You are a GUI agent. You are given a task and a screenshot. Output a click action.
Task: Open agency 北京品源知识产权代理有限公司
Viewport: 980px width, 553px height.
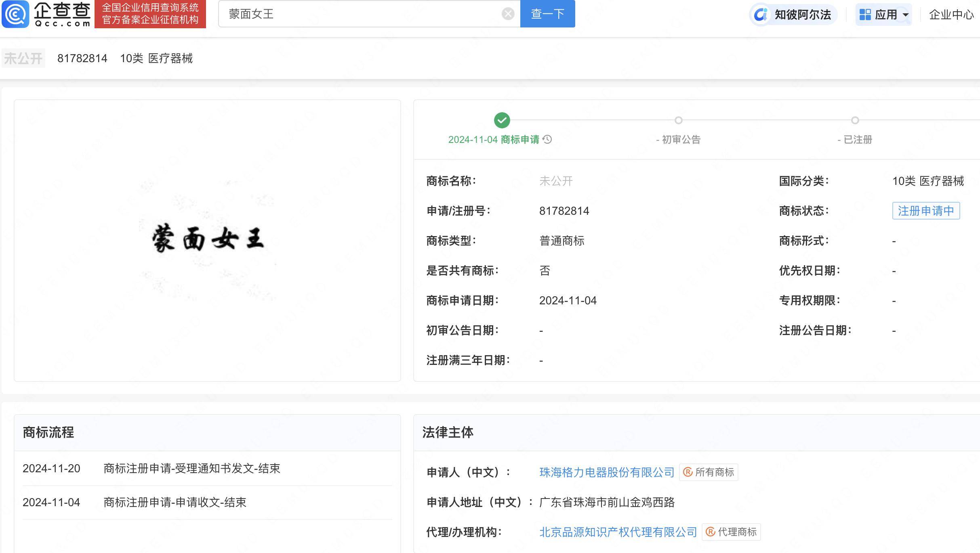(x=618, y=532)
